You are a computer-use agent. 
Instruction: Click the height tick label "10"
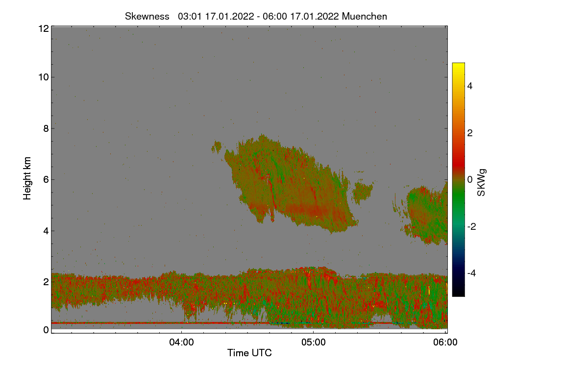(43, 77)
